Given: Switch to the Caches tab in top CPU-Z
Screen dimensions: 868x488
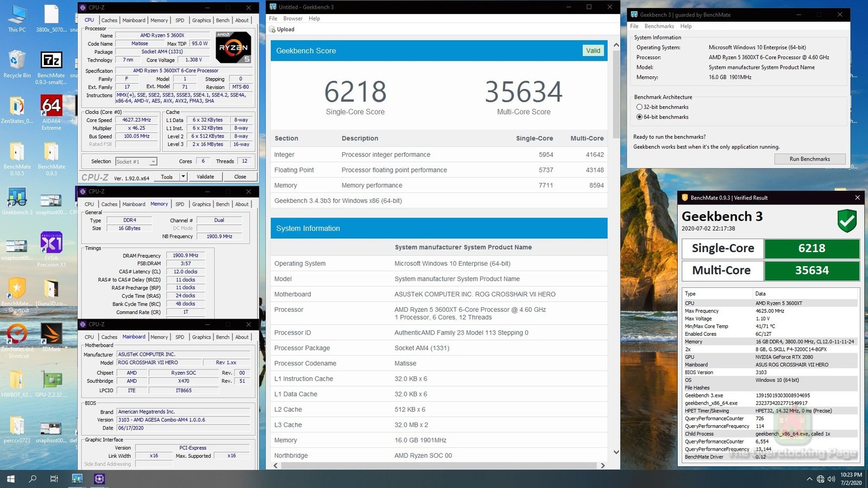Looking at the screenshot, I should coord(109,21).
